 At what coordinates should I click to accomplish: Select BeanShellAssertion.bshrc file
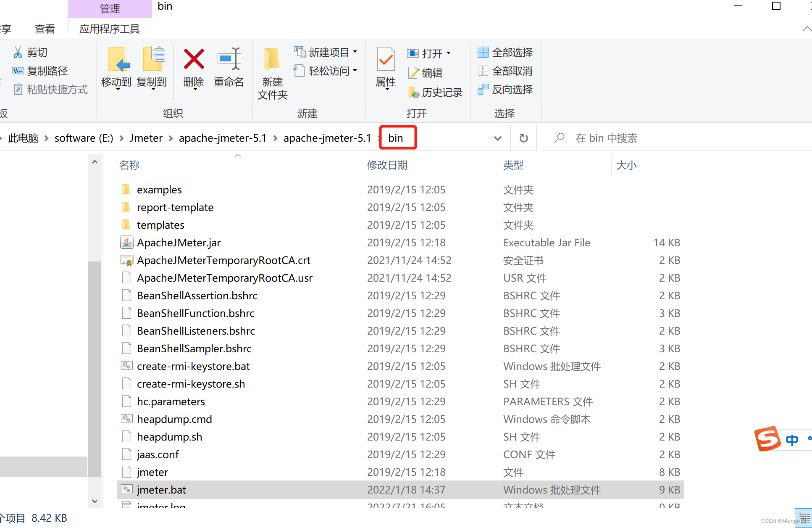tap(197, 296)
